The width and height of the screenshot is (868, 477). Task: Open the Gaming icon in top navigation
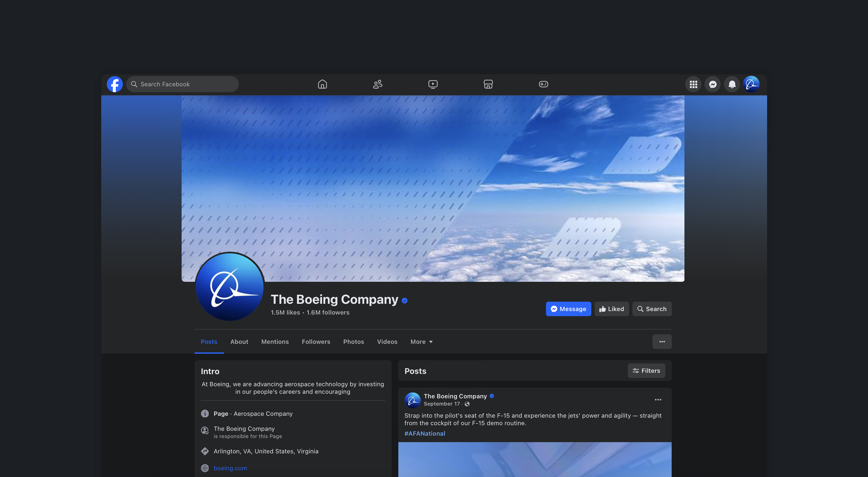pyautogui.click(x=543, y=84)
